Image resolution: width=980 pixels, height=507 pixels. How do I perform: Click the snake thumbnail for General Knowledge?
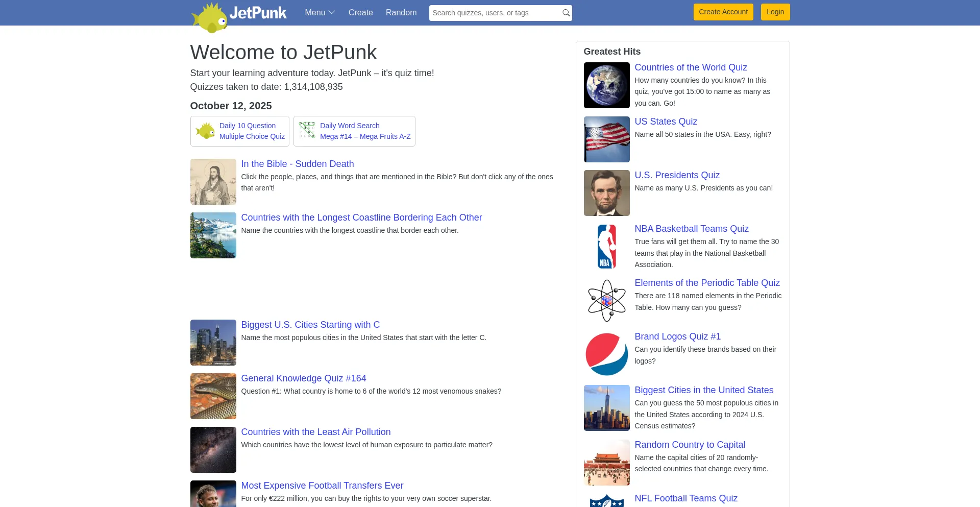click(213, 396)
